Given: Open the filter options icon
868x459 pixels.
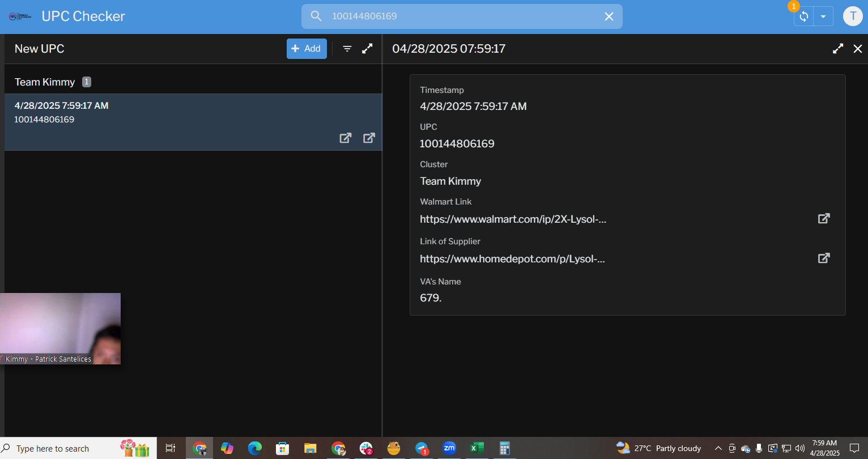Looking at the screenshot, I should (x=347, y=49).
